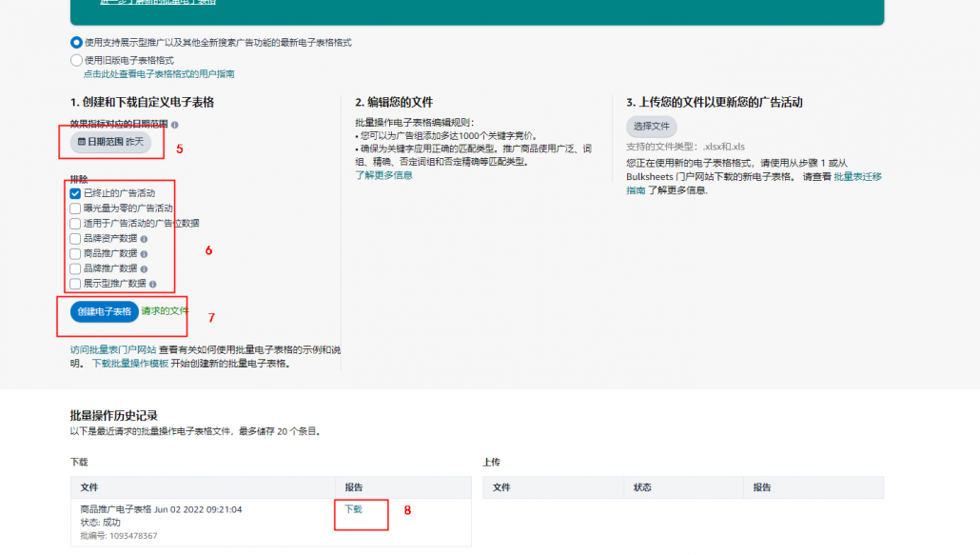The height and width of the screenshot is (555, 980).
Task: Check 适用于广告活动的广告位数据 checkbox
Action: pyautogui.click(x=75, y=223)
